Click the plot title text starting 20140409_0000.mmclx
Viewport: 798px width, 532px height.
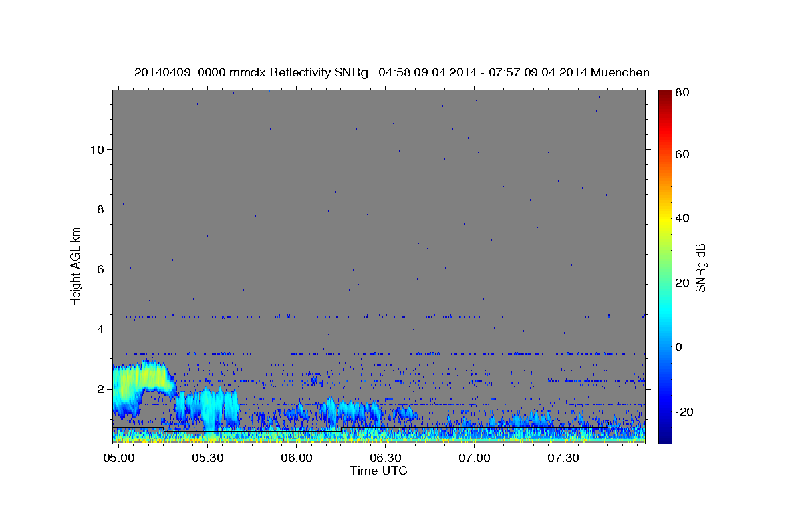[392, 72]
